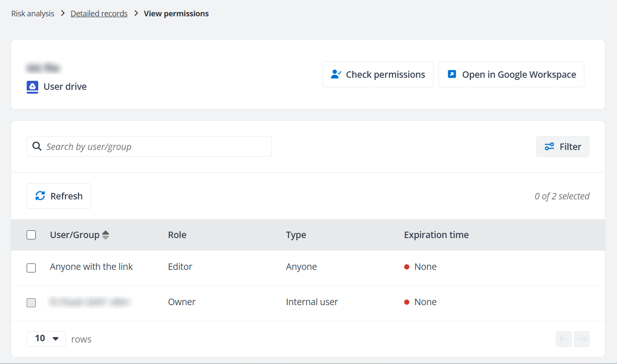Click the User/Group column header text
The height and width of the screenshot is (364, 617).
pyautogui.click(x=75, y=235)
